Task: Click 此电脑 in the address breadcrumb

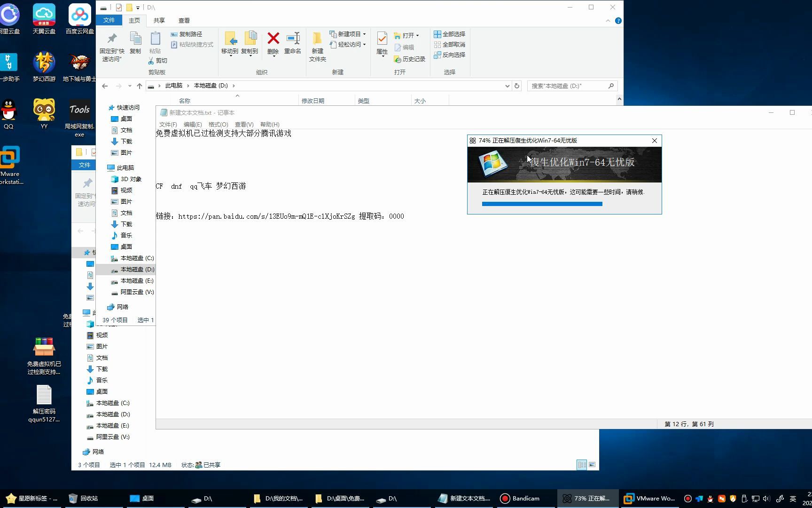Action: [174, 86]
